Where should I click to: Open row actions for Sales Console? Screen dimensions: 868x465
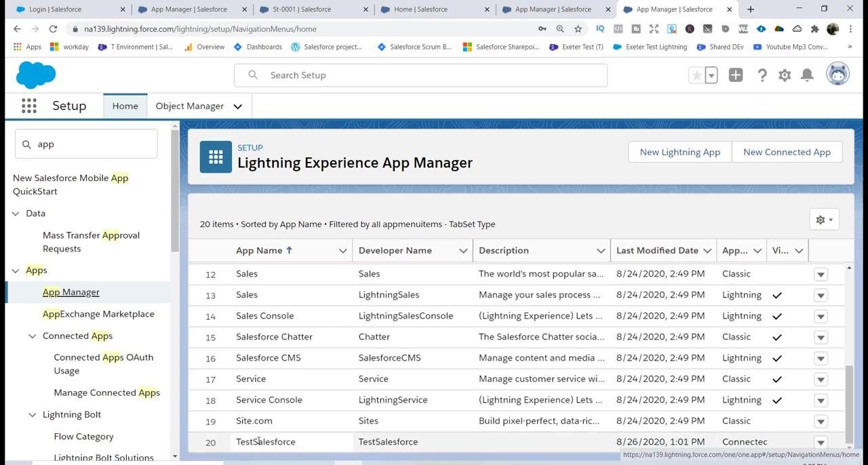point(821,317)
